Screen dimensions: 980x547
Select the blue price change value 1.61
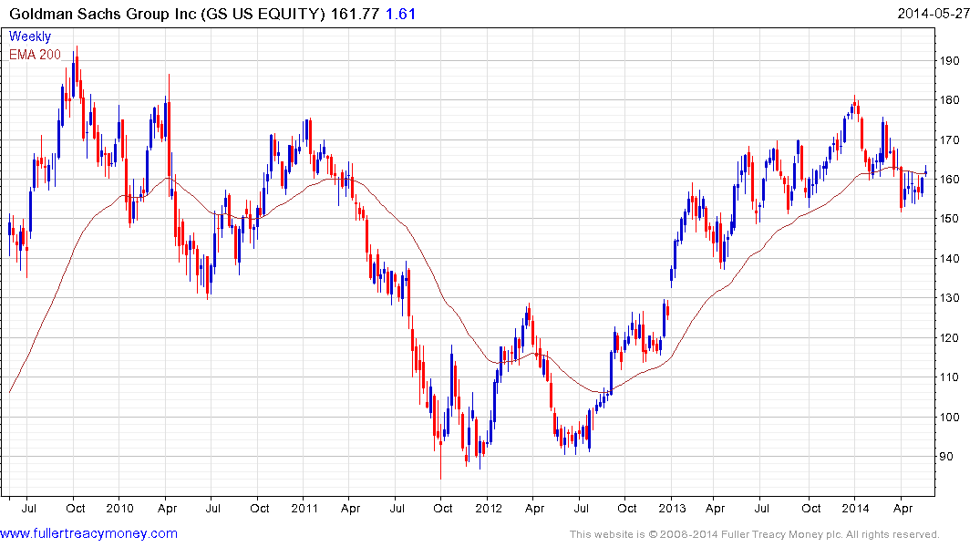click(400, 14)
